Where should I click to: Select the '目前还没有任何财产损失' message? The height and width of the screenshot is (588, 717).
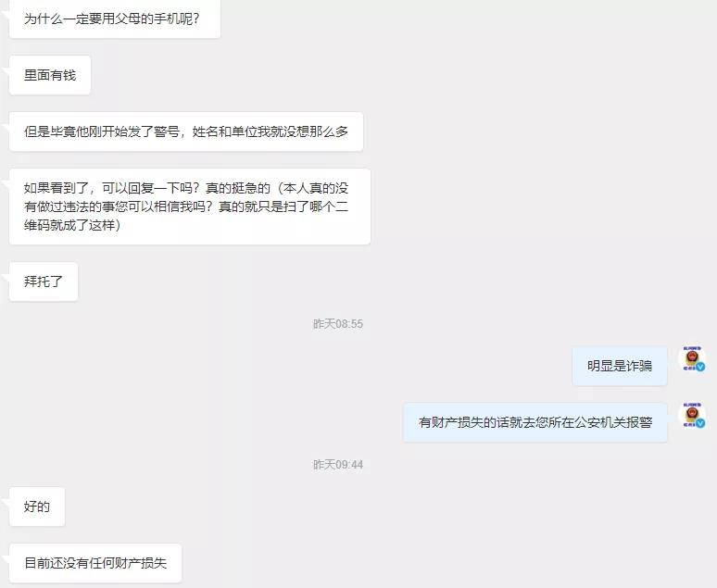(x=95, y=563)
